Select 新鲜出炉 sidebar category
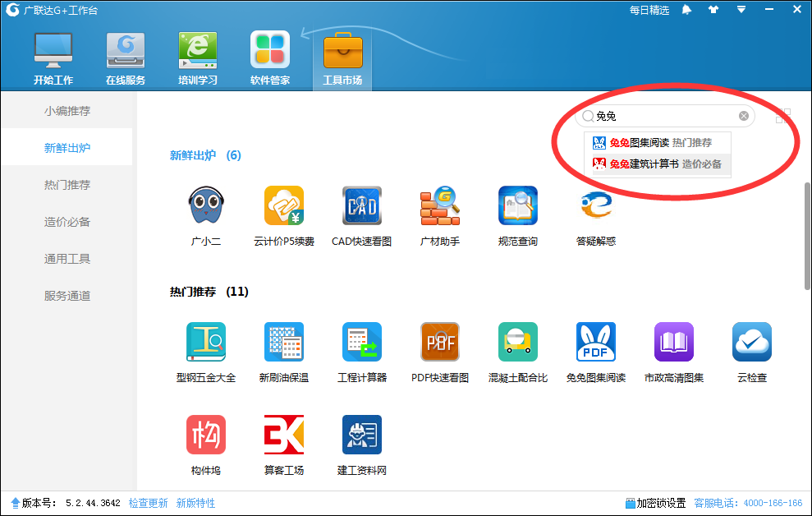This screenshot has height=516, width=812. (67, 148)
